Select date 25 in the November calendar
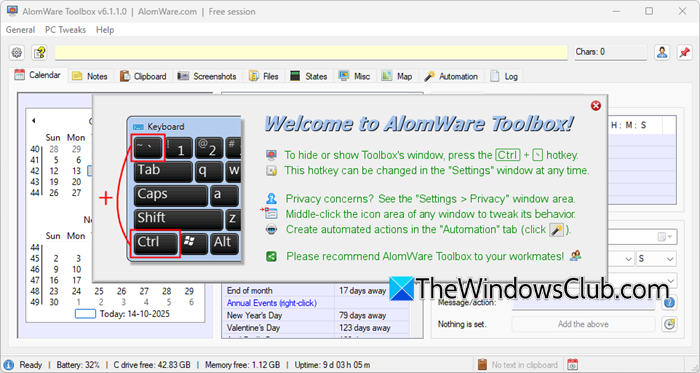This screenshot has width=700, height=373. 99,291
